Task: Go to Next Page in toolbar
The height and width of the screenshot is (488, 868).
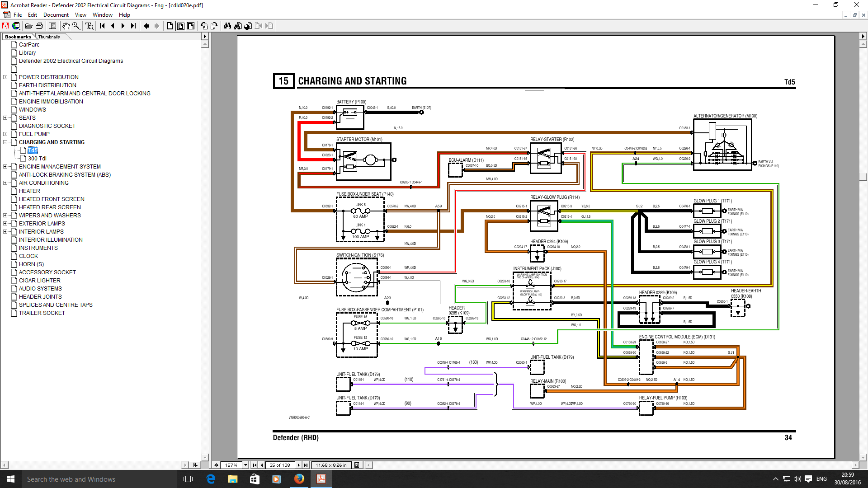Action: (x=123, y=26)
